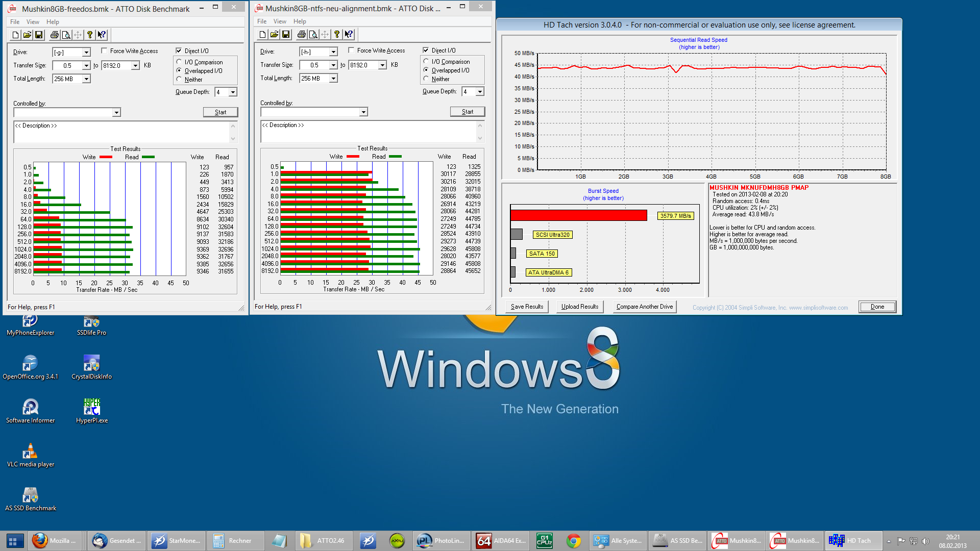Expand the Drive dropdown showing [-g-]

coord(86,52)
